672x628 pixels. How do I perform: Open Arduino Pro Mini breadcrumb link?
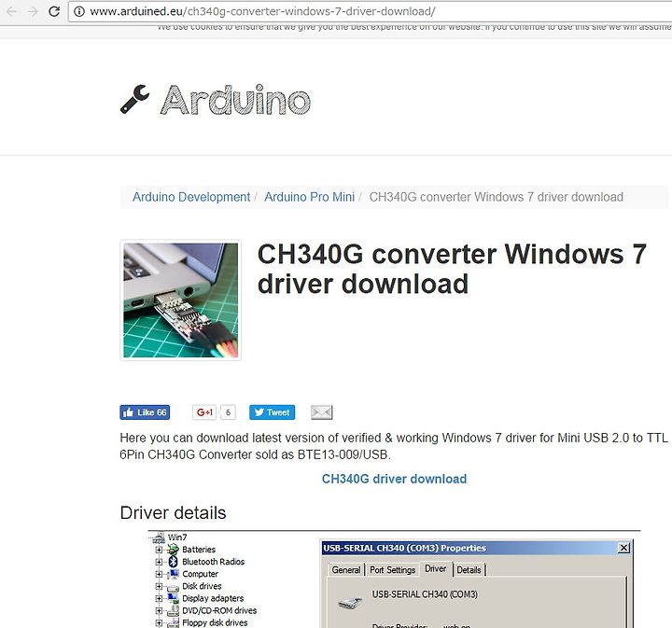tap(309, 197)
